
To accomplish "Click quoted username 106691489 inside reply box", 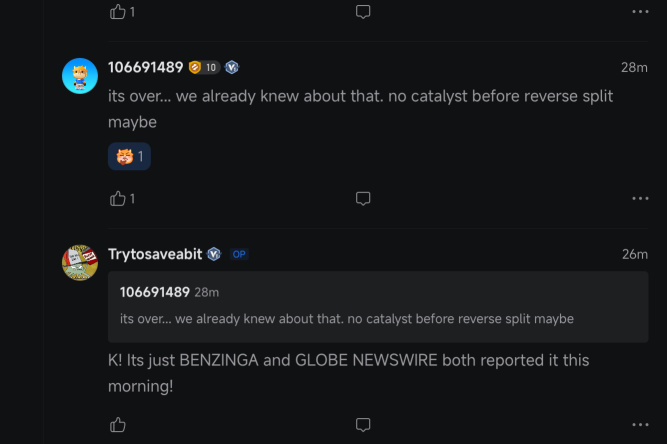I will tap(154, 292).
